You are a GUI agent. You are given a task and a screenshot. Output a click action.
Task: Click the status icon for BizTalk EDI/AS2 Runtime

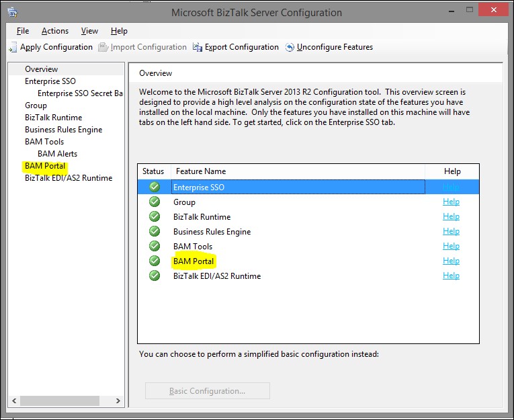click(155, 276)
